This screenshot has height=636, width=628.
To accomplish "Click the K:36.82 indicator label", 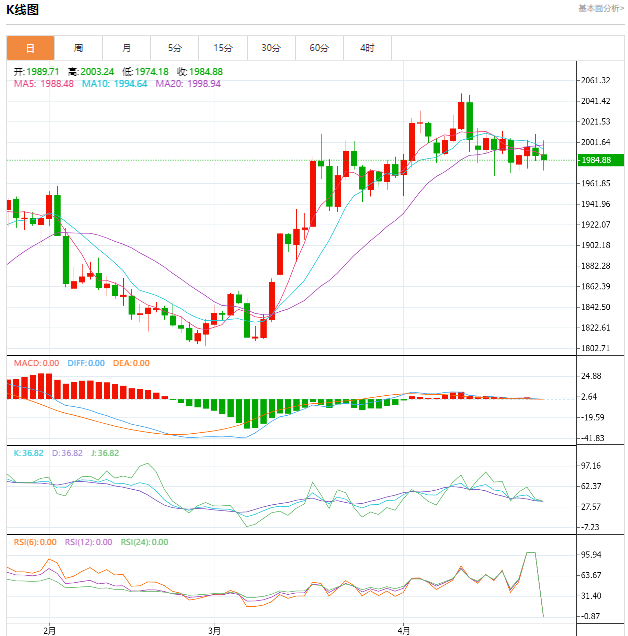I will click(28, 453).
